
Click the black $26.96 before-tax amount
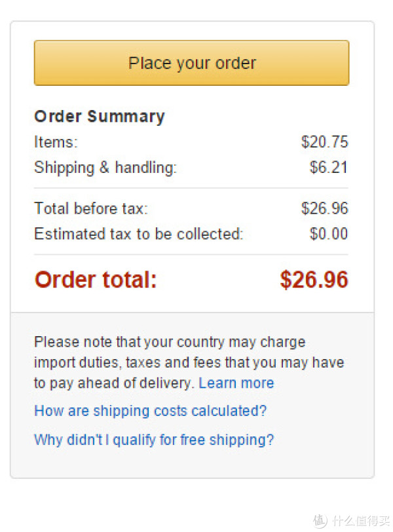click(x=324, y=208)
